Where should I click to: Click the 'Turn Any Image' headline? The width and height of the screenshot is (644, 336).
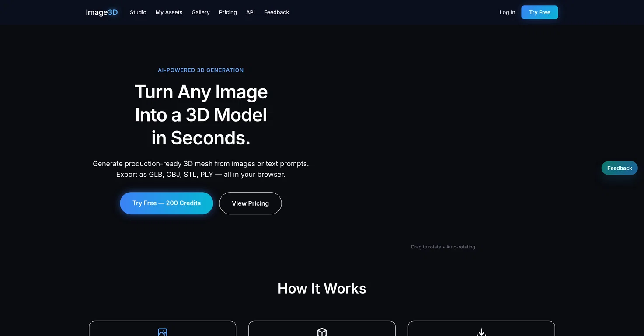[201, 92]
